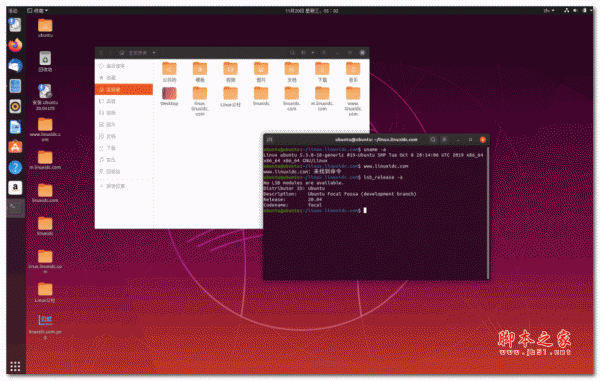Open the Help icon in the dock
Image resolution: width=600 pixels, height=381 pixels.
15,167
